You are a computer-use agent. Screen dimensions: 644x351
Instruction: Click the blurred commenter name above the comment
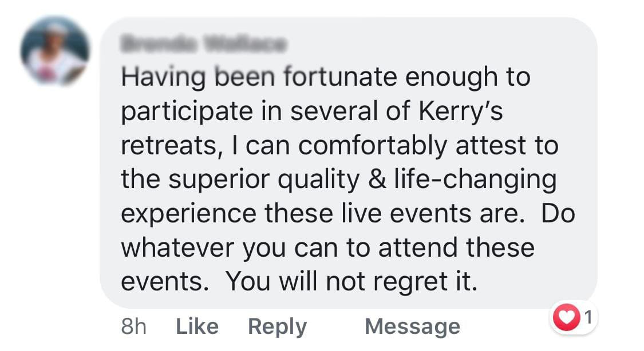[203, 43]
